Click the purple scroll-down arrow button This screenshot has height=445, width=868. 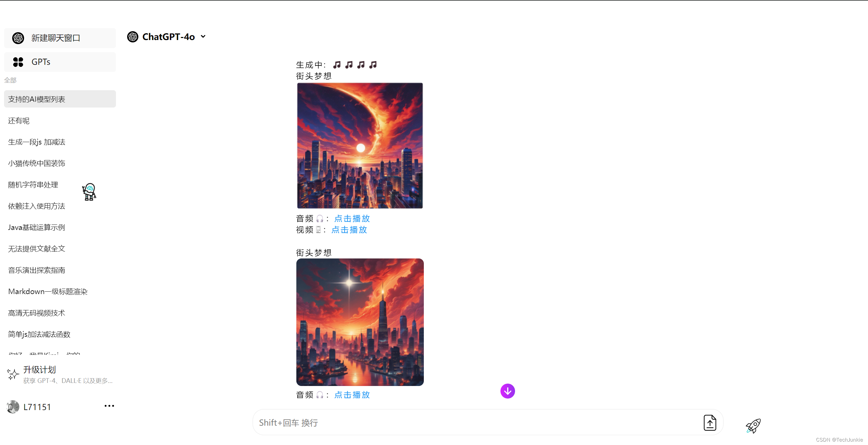508,391
